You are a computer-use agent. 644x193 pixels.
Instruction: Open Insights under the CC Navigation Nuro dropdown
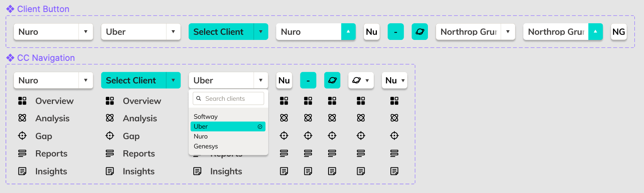(43, 171)
